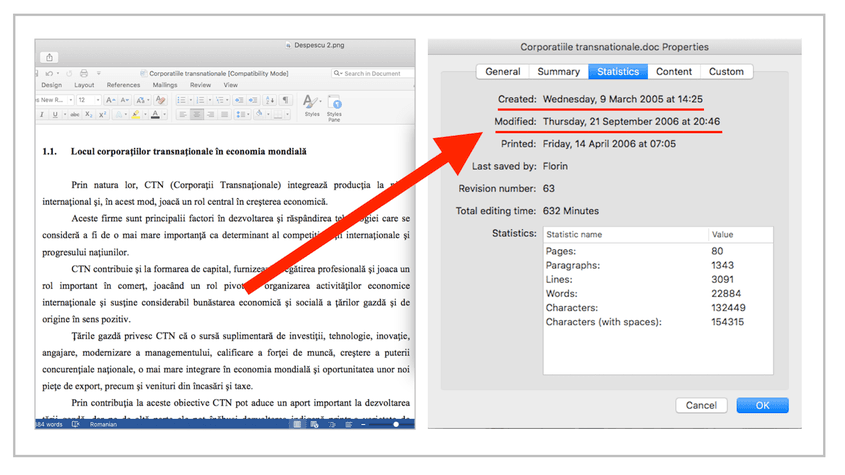The width and height of the screenshot is (845, 475).
Task: Click the Search in Document field
Action: (x=374, y=74)
